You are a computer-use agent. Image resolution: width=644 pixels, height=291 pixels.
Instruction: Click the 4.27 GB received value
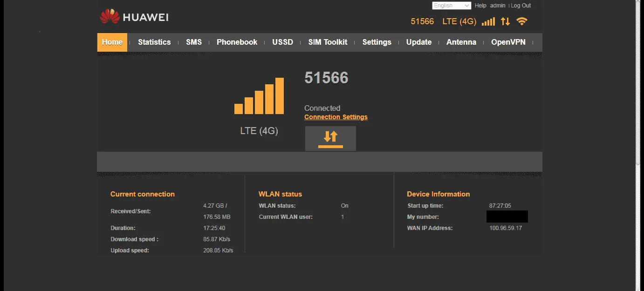coord(215,206)
